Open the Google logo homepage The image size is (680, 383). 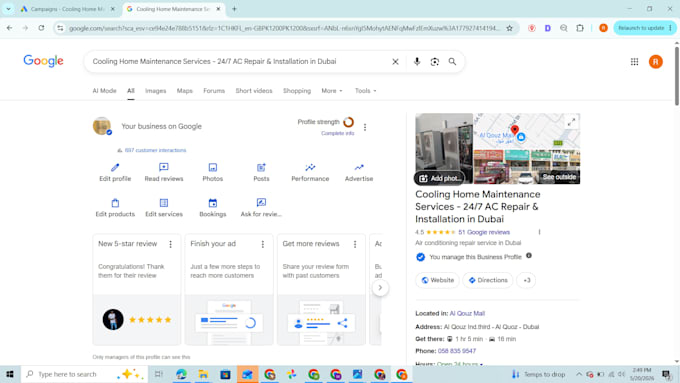point(43,61)
